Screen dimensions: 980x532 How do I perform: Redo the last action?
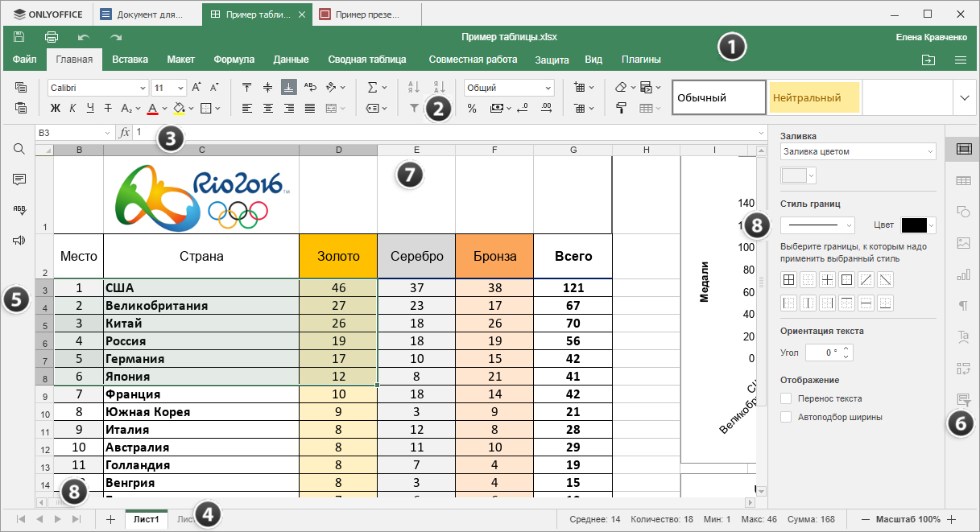[x=116, y=37]
